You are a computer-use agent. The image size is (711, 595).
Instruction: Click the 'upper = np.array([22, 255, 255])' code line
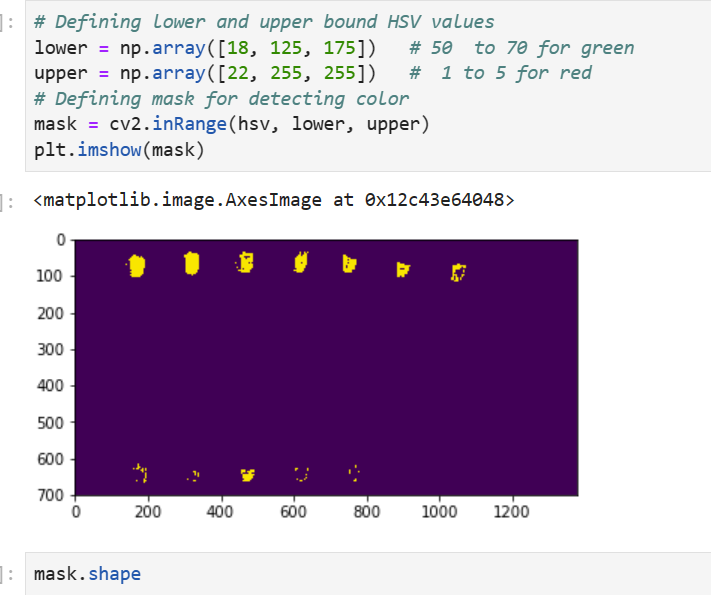(205, 73)
